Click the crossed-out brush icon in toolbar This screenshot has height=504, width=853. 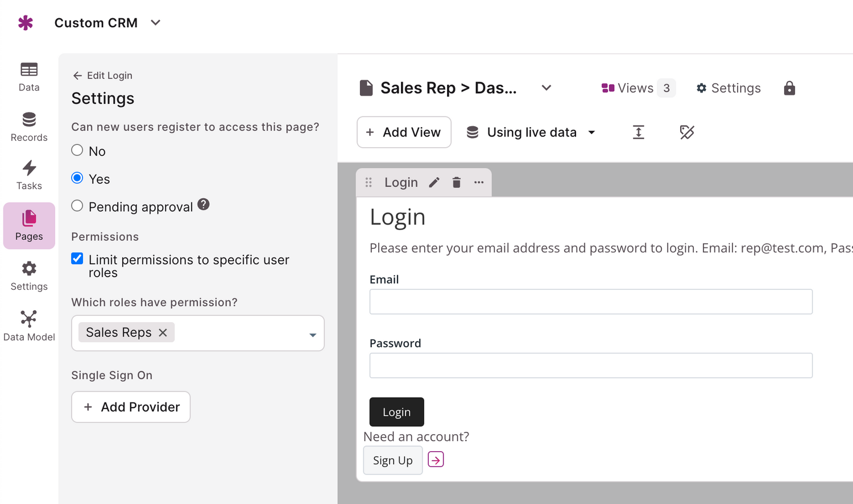687,132
